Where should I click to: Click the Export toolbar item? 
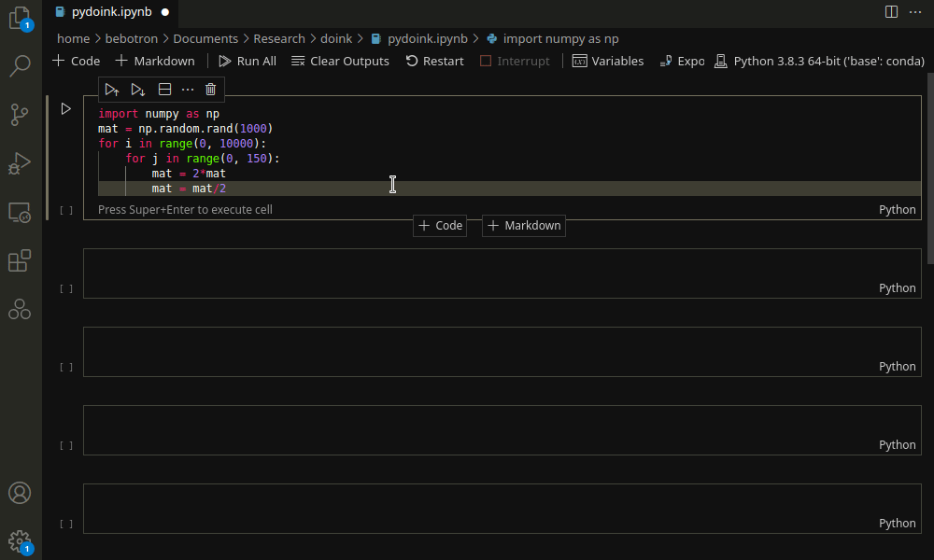coord(682,61)
